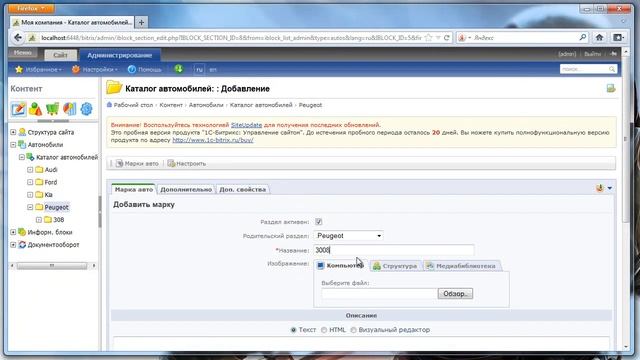
Task: Click the 'Название' input field
Action: coord(394,250)
